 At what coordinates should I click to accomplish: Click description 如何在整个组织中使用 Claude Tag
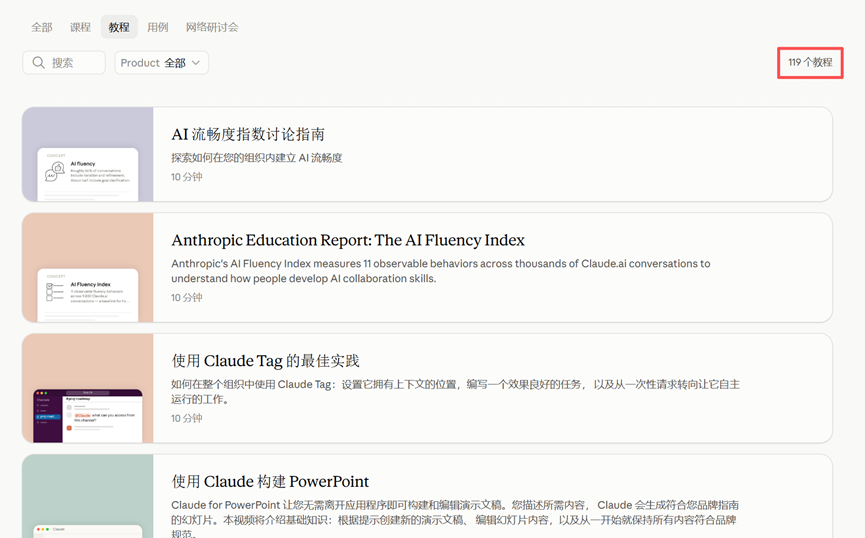[455, 392]
